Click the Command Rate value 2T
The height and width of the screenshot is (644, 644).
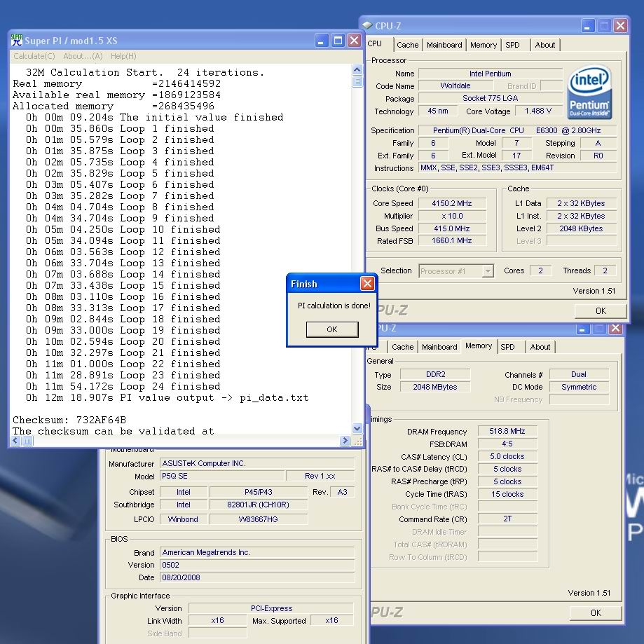pyautogui.click(x=507, y=519)
